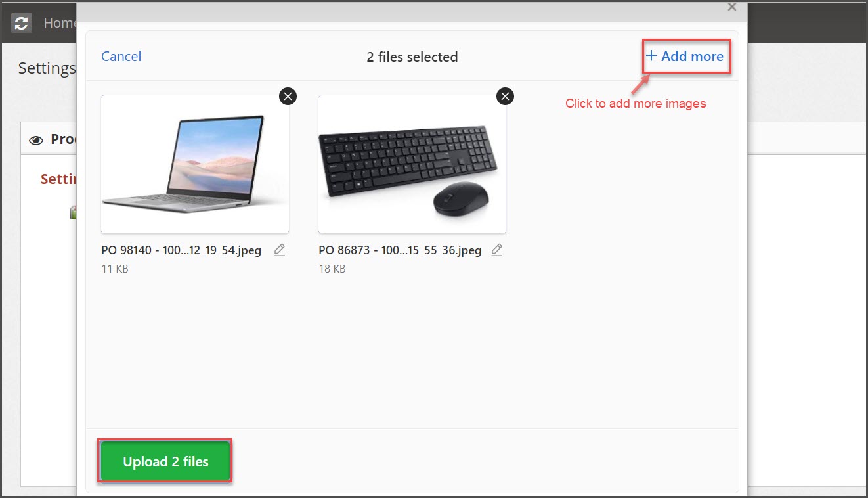Click the plus sign beside Add more
This screenshot has height=498, width=868.
click(x=651, y=56)
